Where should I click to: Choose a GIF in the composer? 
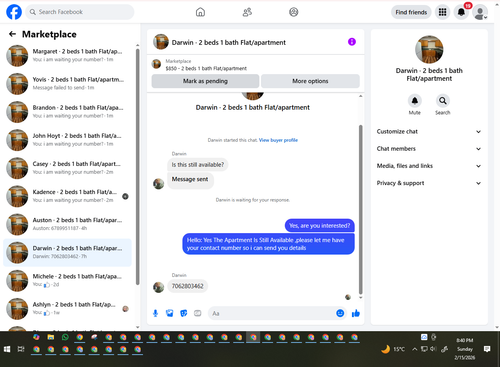[198, 313]
